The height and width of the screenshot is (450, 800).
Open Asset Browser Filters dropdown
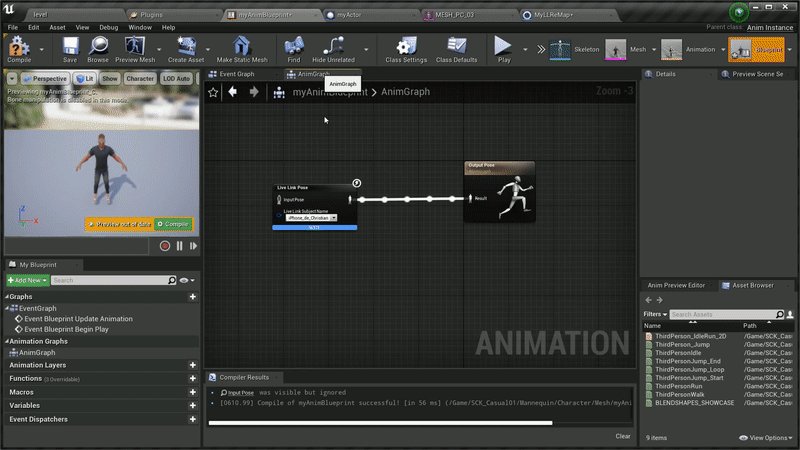coord(655,314)
